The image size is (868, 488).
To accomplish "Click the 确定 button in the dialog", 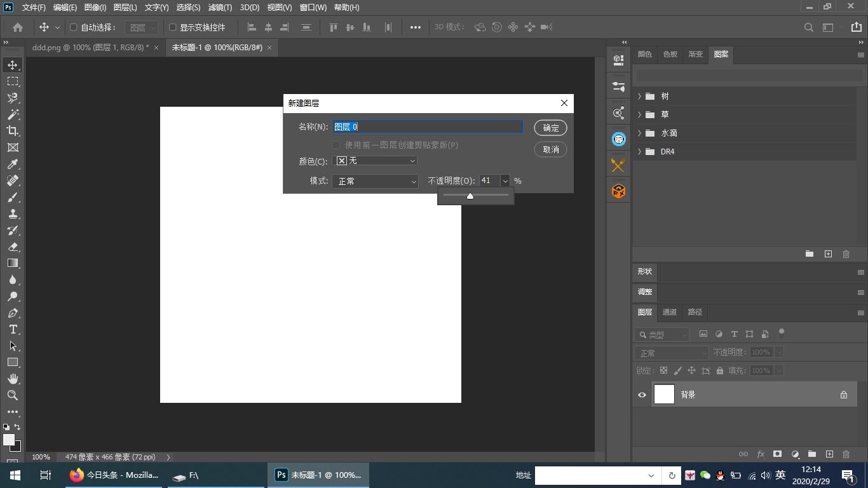I will click(x=550, y=128).
